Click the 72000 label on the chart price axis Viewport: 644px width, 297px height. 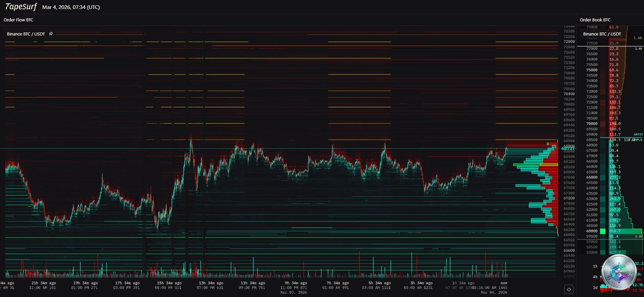pyautogui.click(x=569, y=41)
